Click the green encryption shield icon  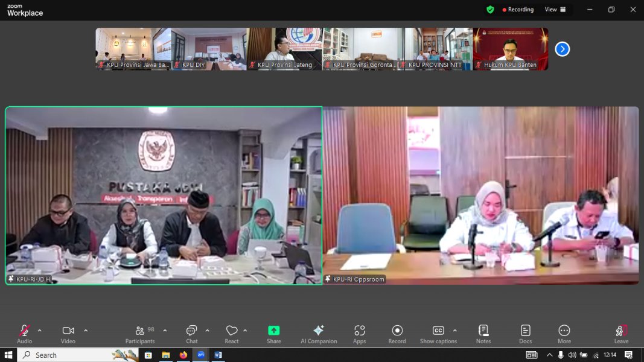490,10
